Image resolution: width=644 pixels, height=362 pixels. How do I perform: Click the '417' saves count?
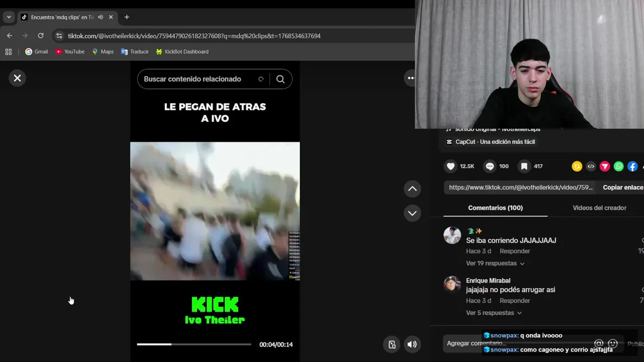click(x=538, y=166)
